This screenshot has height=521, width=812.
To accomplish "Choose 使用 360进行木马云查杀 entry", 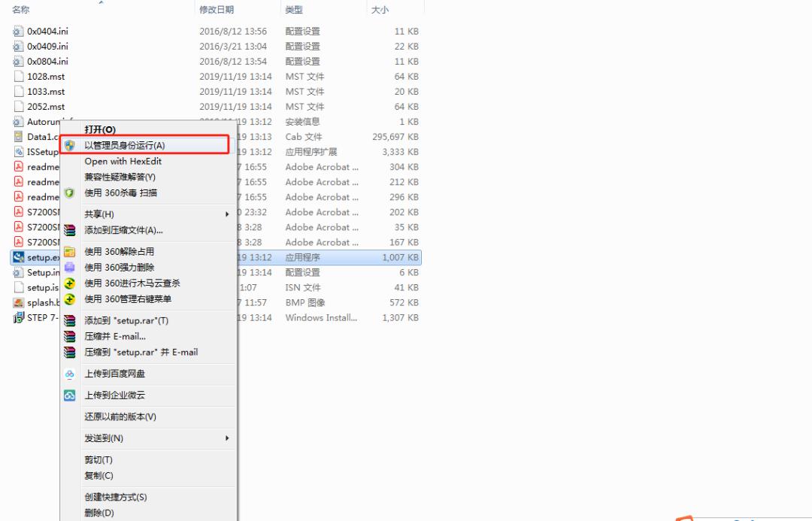I will (x=132, y=283).
